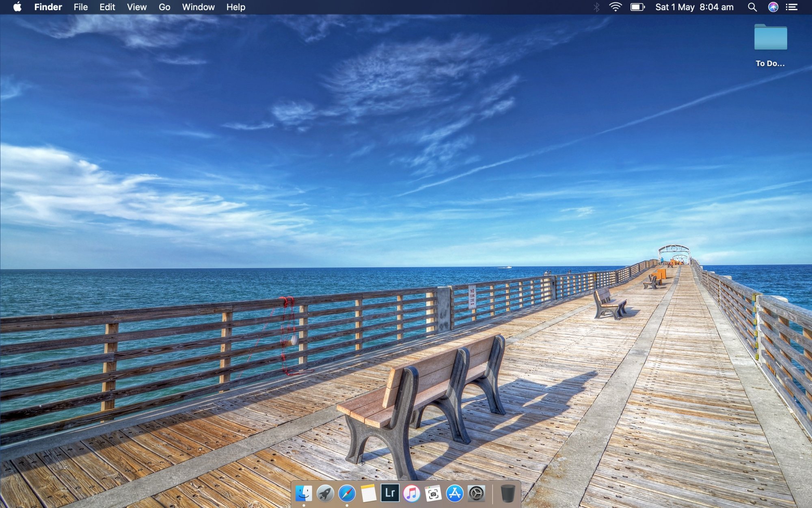Click the battery status indicator
812x508 pixels.
pyautogui.click(x=637, y=7)
